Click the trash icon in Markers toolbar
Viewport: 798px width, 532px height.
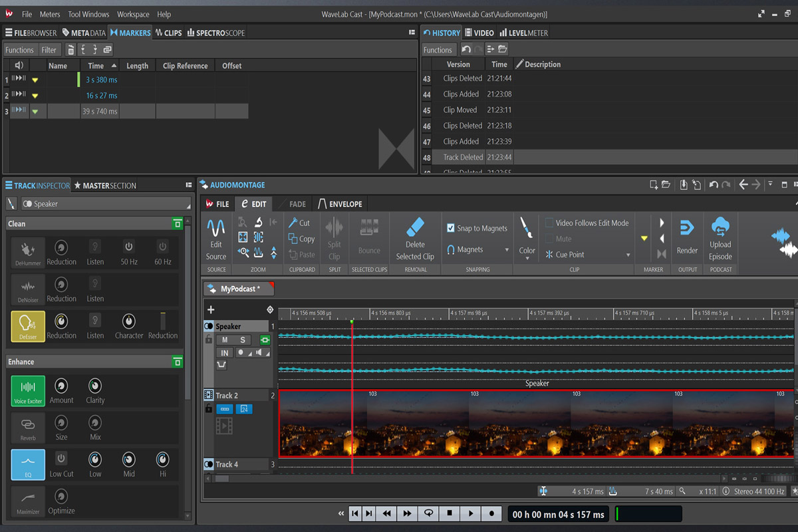pos(71,50)
